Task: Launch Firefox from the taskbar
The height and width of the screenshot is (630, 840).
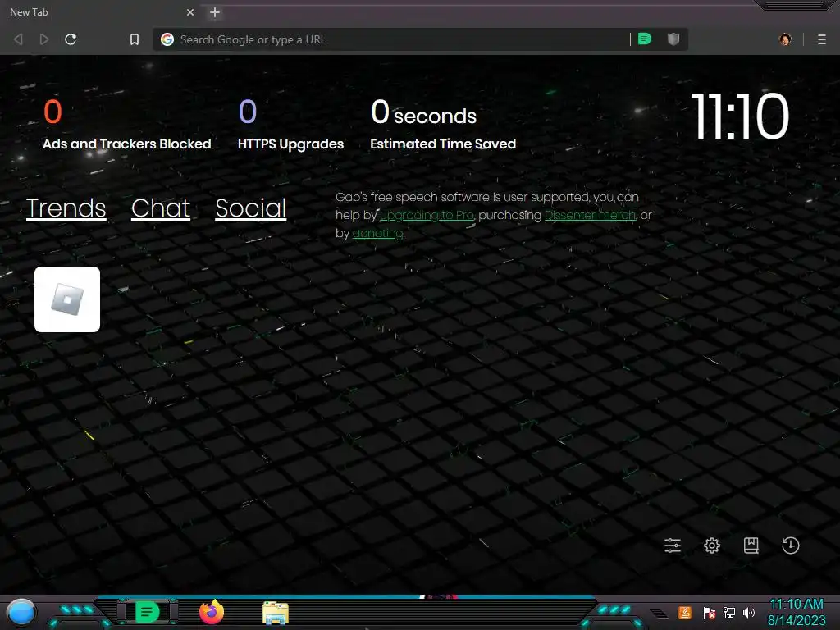Action: tap(212, 612)
